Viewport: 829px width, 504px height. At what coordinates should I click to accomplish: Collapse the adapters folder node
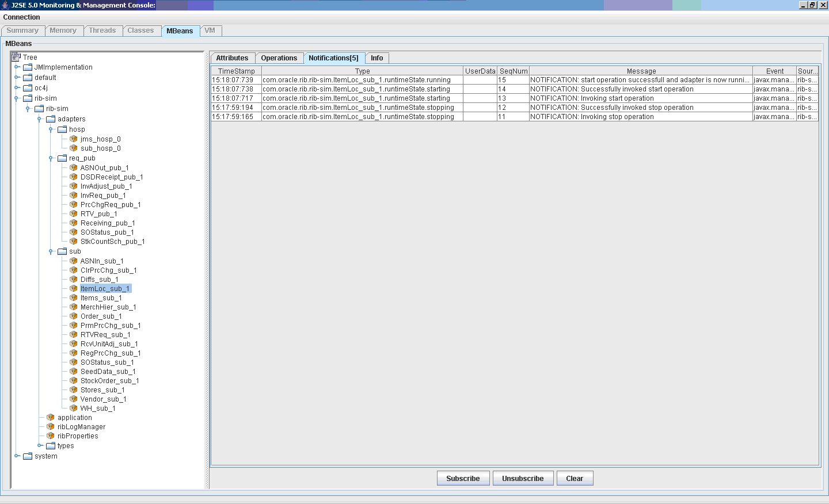pos(39,119)
